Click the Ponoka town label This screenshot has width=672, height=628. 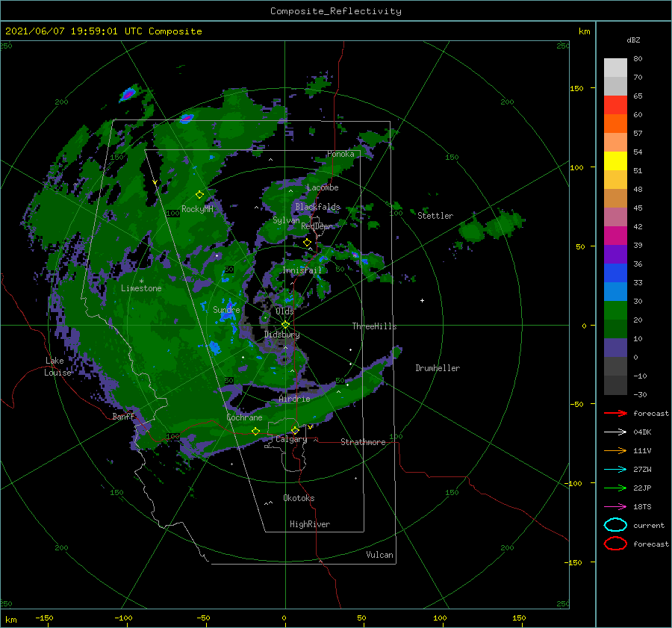(x=340, y=154)
